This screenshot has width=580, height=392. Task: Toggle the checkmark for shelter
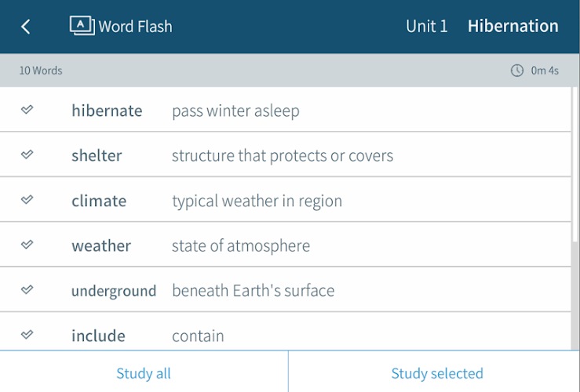pyautogui.click(x=27, y=154)
